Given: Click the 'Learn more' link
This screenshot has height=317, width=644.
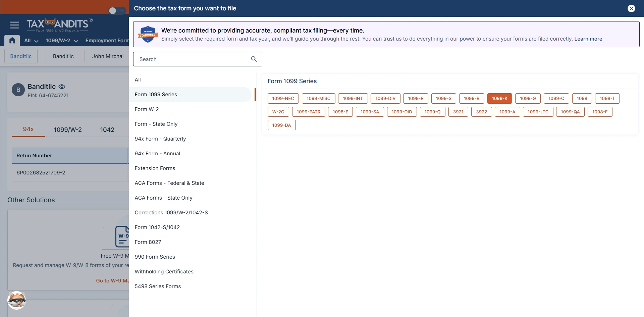Looking at the screenshot, I should pyautogui.click(x=588, y=39).
